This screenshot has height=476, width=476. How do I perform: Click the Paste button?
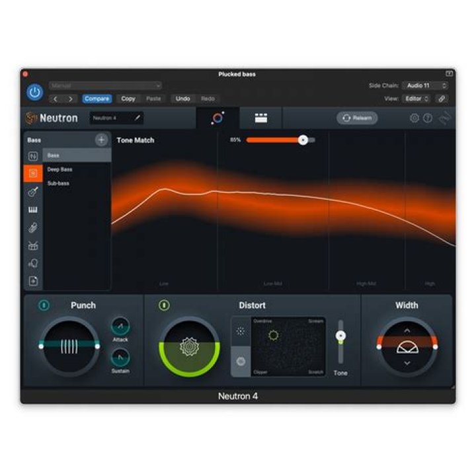(153, 99)
